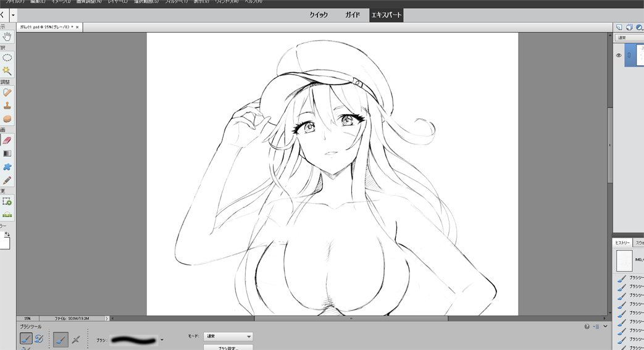Select the blue Custom Shape tool

pos(7,167)
